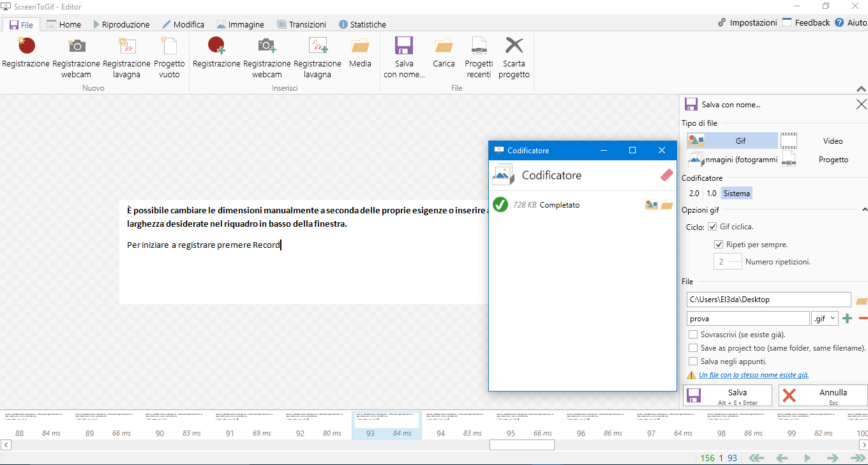Launch the Registrazione lavagna board recorder
Viewport: 868px width, 465px height.
pyautogui.click(x=126, y=56)
